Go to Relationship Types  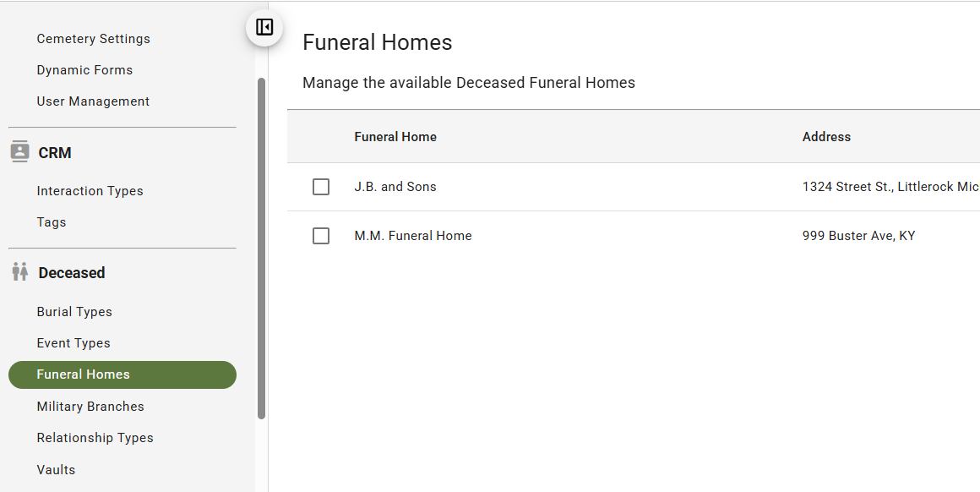click(95, 438)
